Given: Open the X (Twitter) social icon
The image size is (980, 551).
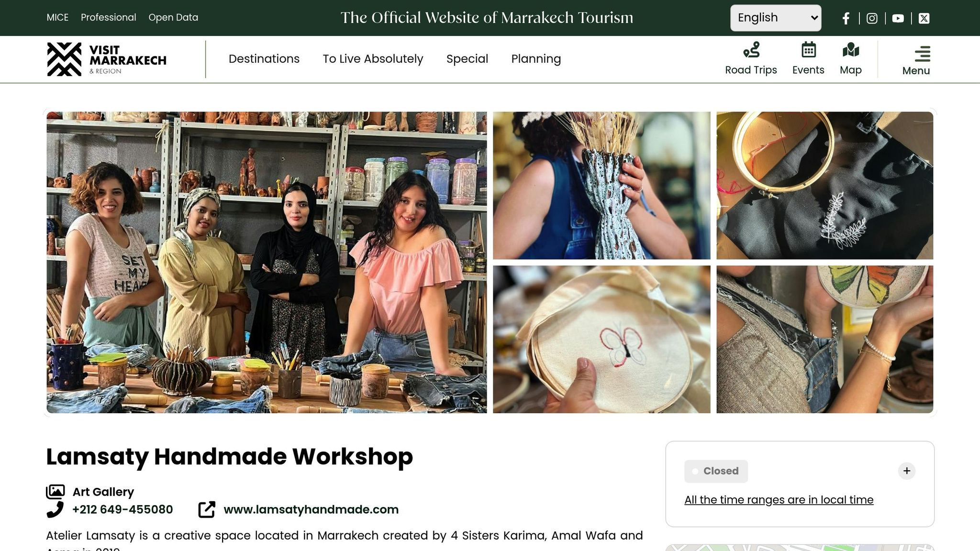Looking at the screenshot, I should [x=924, y=18].
